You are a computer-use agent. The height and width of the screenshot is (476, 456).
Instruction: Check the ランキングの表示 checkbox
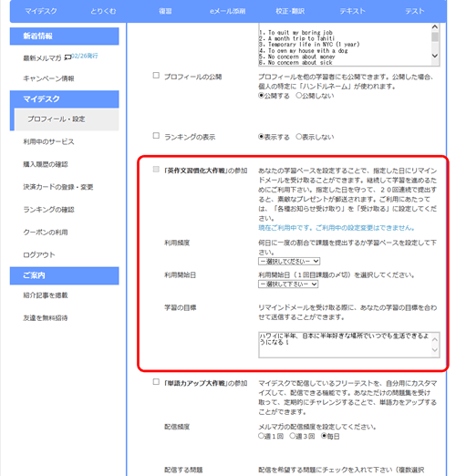156,136
